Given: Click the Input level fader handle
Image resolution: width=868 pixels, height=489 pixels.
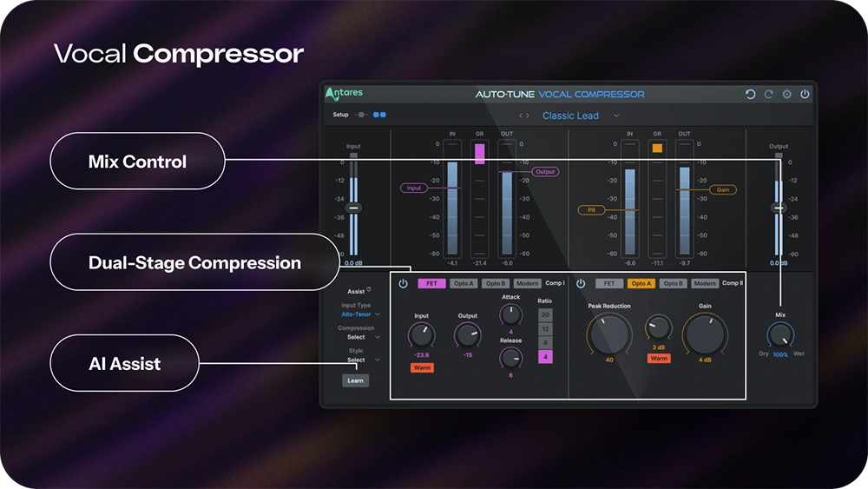Looking at the screenshot, I should tap(352, 208).
